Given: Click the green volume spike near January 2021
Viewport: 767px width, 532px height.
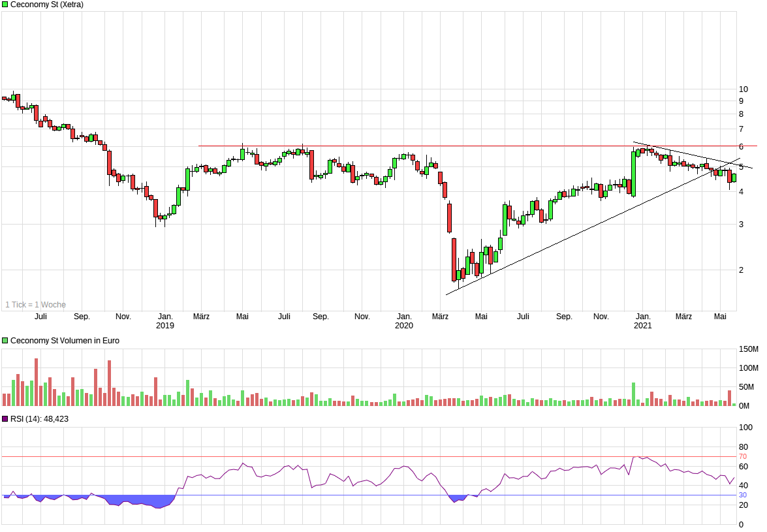Looking at the screenshot, I should 633,394.
